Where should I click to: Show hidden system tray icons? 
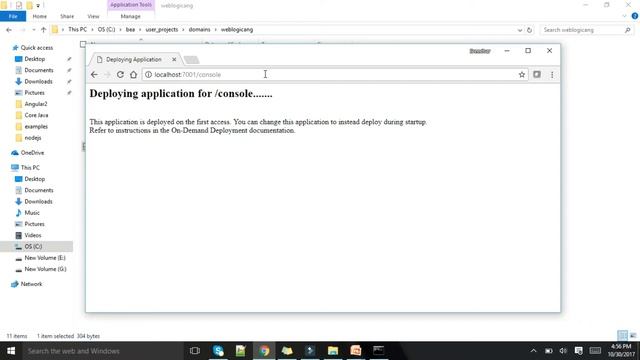tap(533, 351)
